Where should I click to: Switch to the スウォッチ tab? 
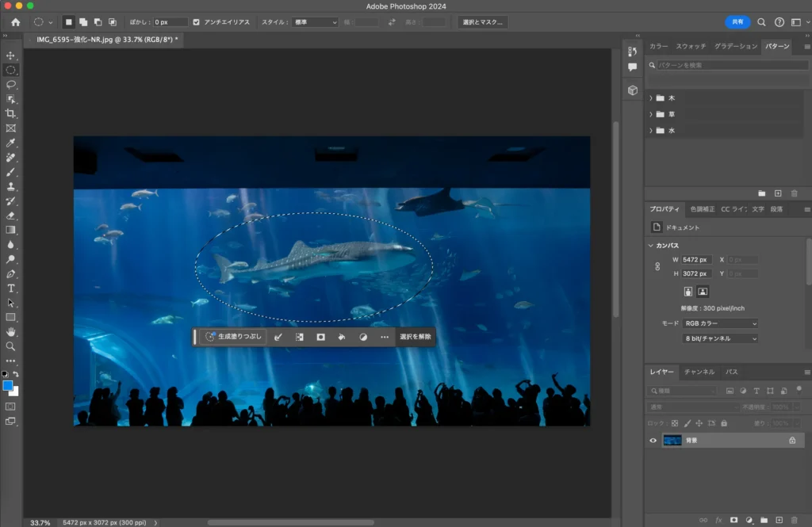(x=691, y=47)
